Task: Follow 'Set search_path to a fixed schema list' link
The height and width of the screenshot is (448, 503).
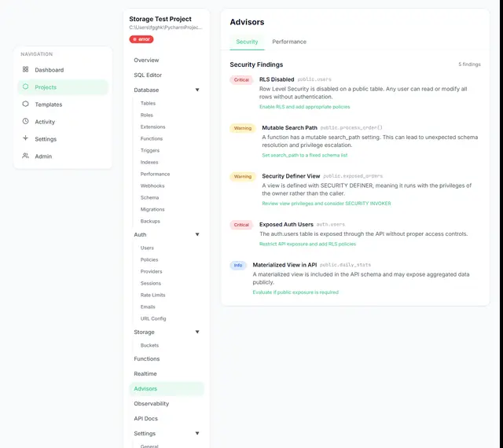Action: pos(304,156)
